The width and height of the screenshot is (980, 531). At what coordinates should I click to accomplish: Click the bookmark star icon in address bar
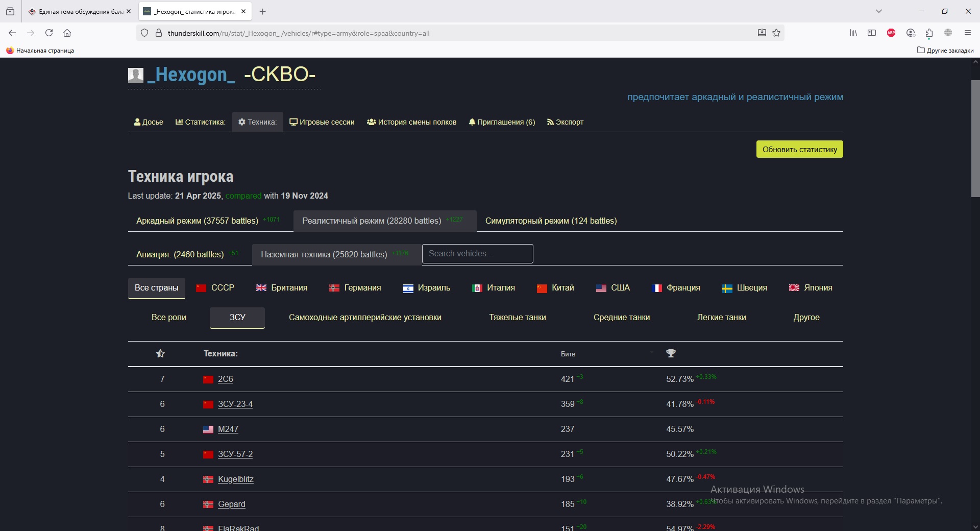(776, 33)
